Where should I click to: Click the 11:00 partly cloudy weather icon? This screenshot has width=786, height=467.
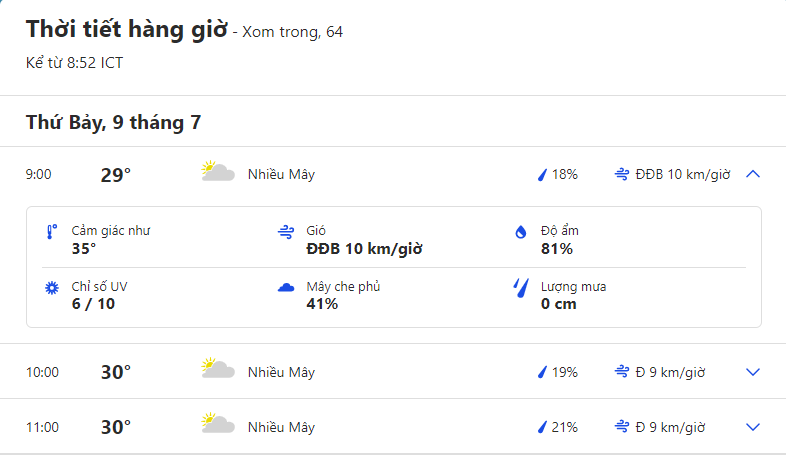click(x=217, y=425)
